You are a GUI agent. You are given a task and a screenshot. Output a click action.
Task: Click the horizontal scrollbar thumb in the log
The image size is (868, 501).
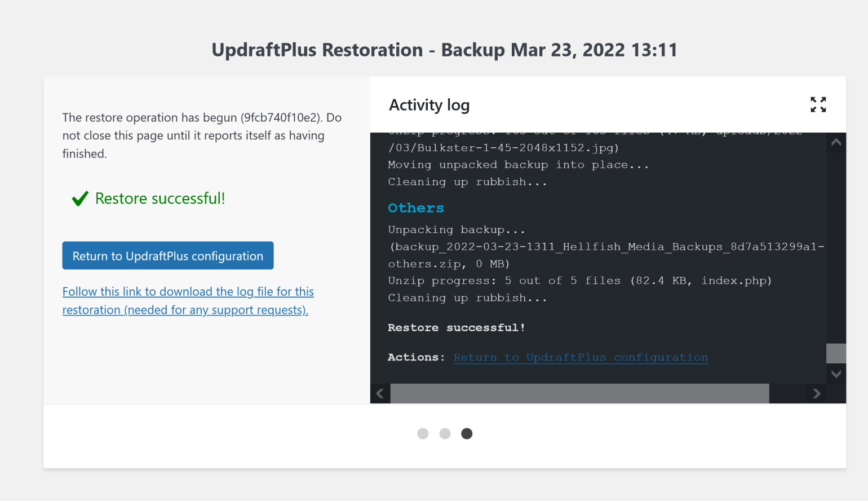(x=579, y=393)
